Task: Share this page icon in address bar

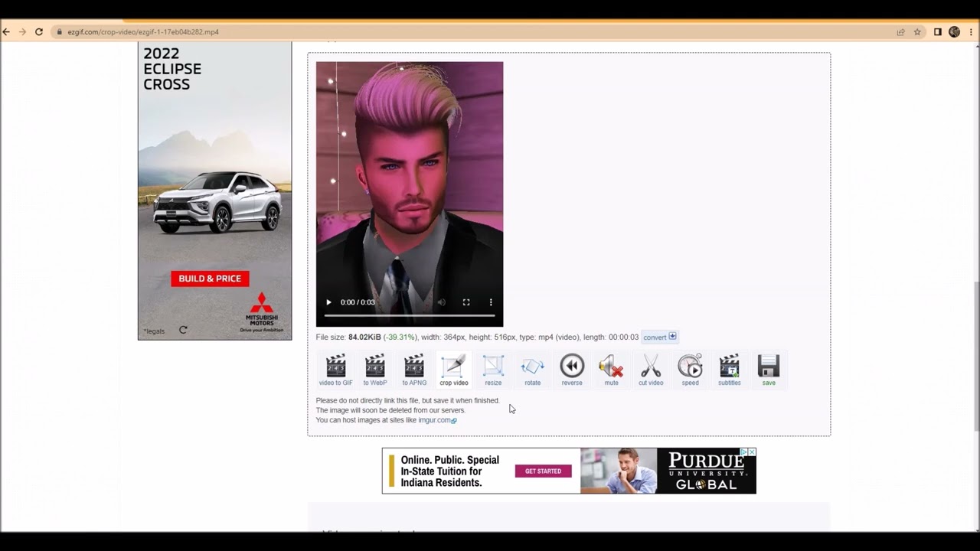Action: [x=901, y=32]
